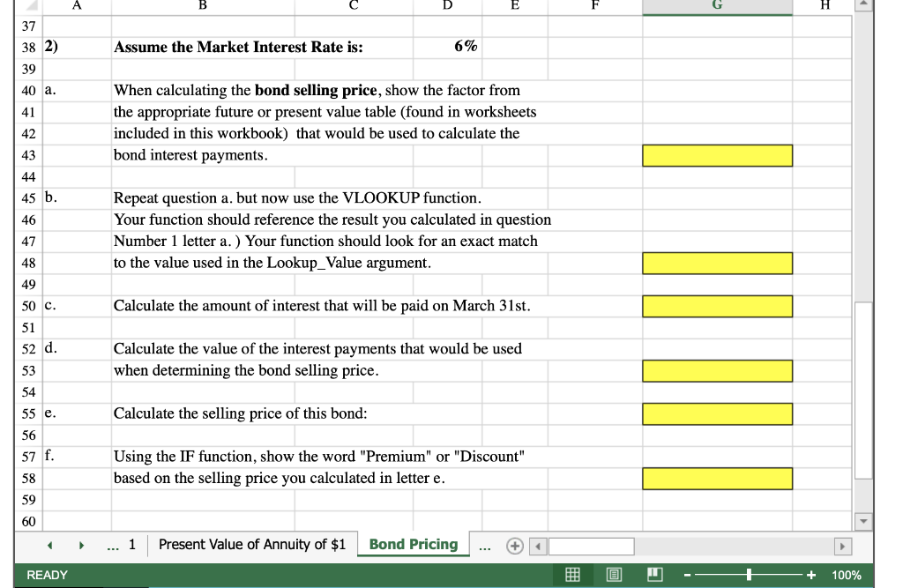Click the zoom slider handle
The height and width of the screenshot is (588, 903).
(x=747, y=574)
